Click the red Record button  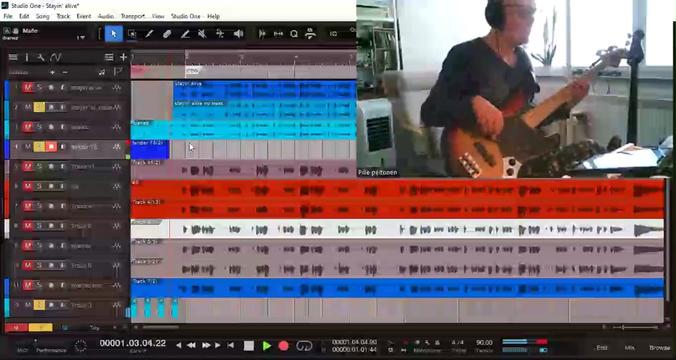[x=283, y=345]
